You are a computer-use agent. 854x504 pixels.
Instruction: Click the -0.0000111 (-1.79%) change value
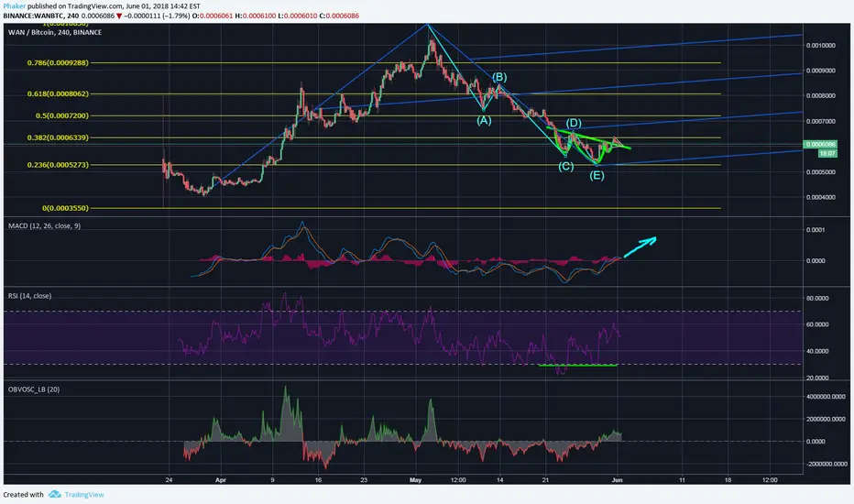pyautogui.click(x=157, y=16)
